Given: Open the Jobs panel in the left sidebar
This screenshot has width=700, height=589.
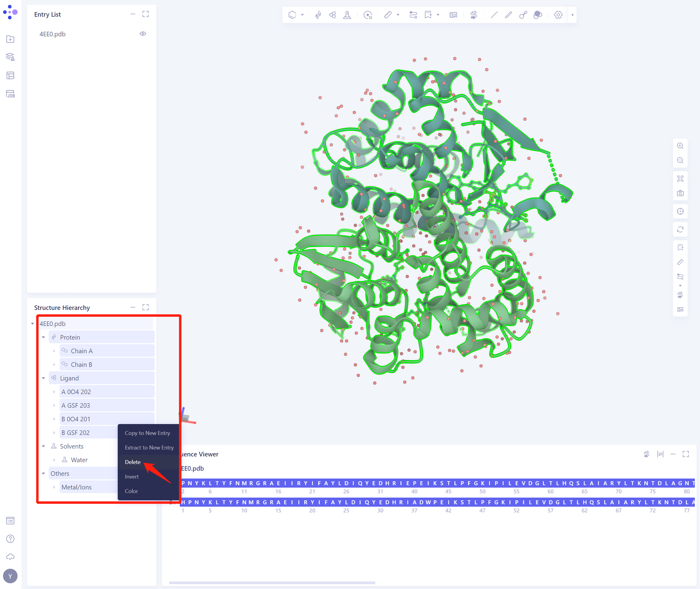Looking at the screenshot, I should (x=11, y=94).
